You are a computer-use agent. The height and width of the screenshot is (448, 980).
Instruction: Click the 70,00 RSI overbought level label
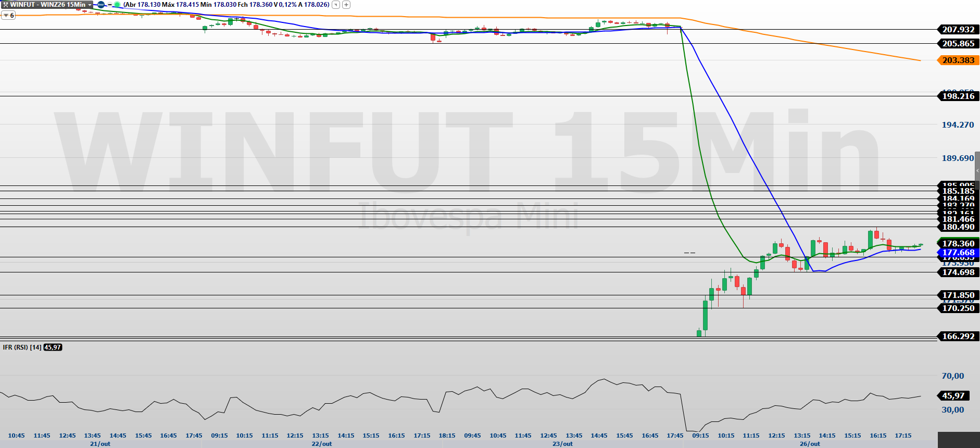point(953,376)
